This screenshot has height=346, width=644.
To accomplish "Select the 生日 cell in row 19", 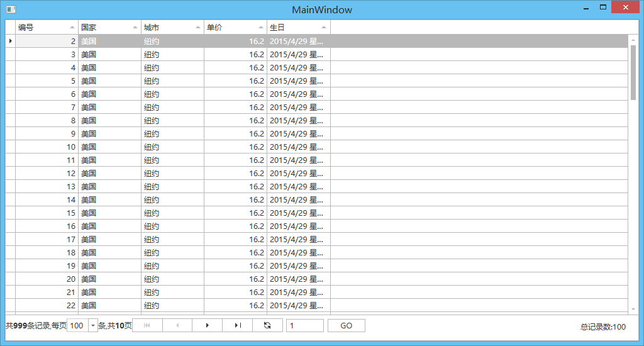I will point(299,265).
